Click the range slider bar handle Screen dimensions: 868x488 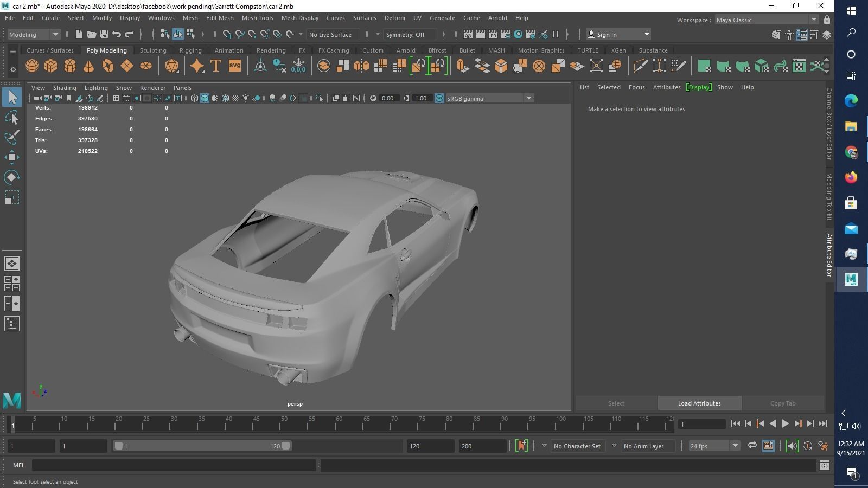click(x=202, y=446)
